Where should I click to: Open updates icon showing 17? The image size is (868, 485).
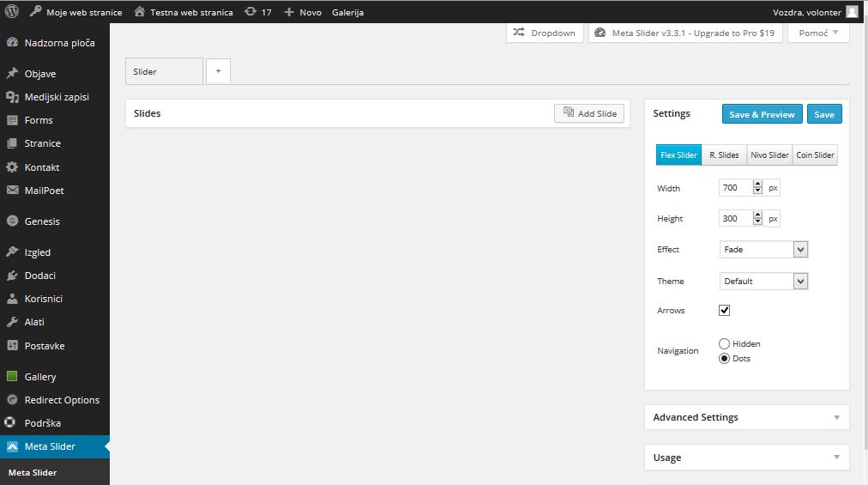[x=250, y=11]
